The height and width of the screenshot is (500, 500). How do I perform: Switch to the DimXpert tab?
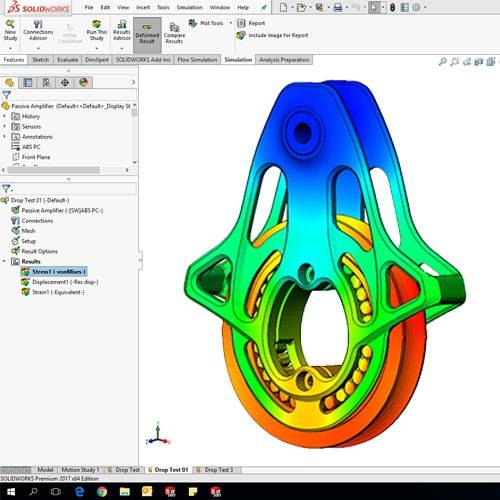coord(97,60)
